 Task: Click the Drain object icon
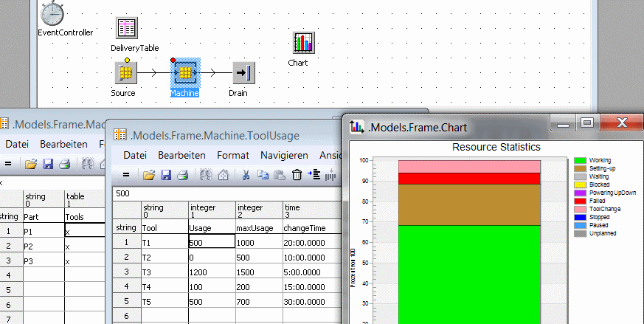point(243,73)
